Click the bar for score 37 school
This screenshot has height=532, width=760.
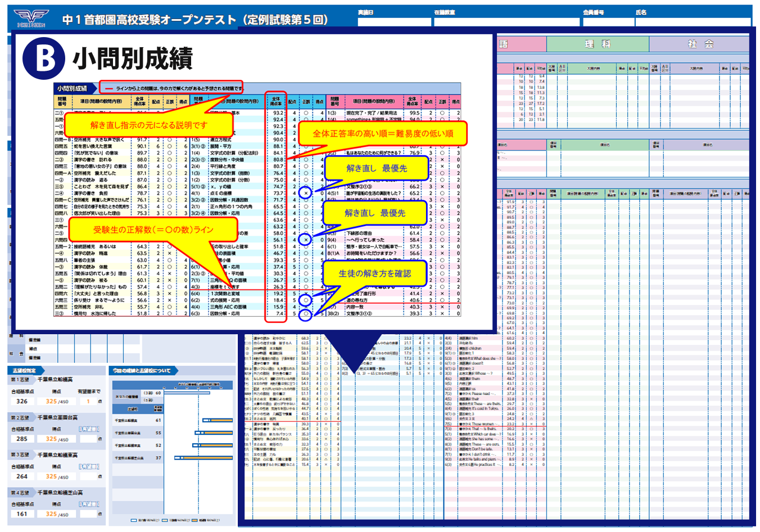pyautogui.click(x=203, y=458)
